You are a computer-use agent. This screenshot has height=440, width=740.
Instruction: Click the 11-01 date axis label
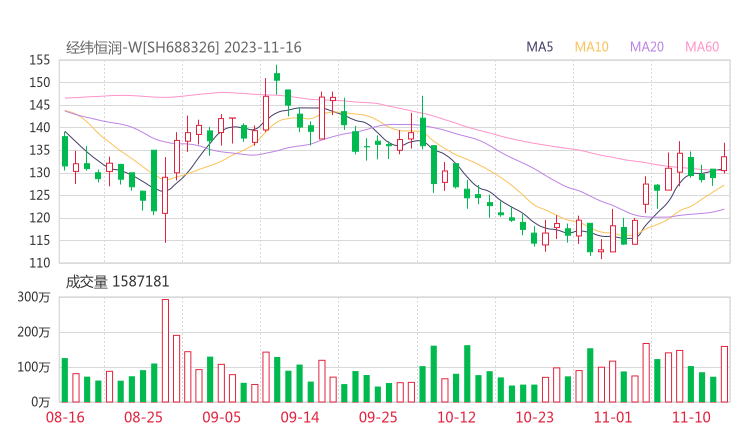tap(613, 417)
